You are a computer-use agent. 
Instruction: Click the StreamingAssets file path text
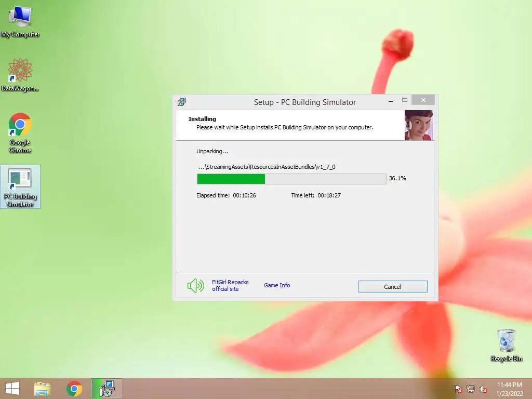click(267, 167)
